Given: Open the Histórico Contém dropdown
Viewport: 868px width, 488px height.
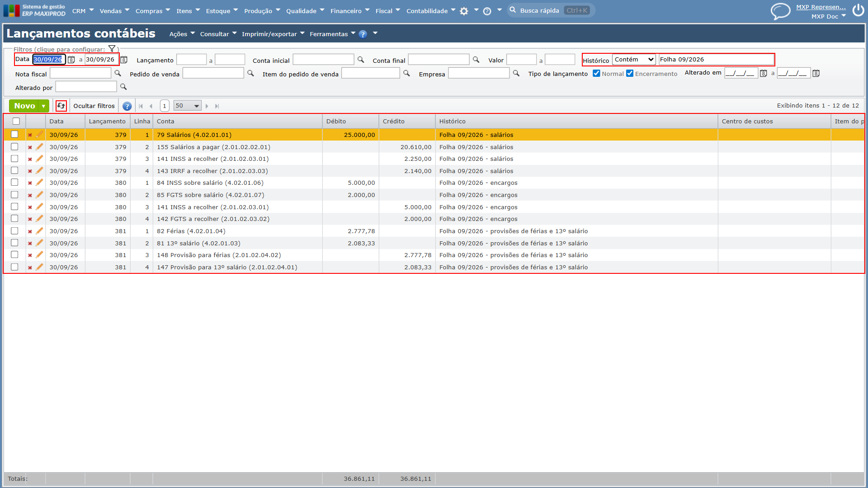Looking at the screenshot, I should click(x=634, y=60).
